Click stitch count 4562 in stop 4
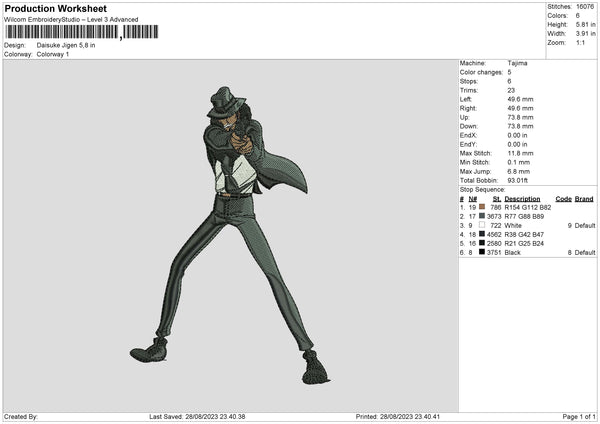This screenshot has width=600, height=424. tap(494, 234)
